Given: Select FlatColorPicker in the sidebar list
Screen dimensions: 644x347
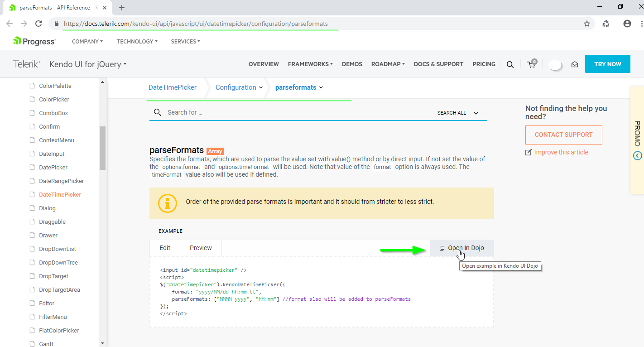Looking at the screenshot, I should pos(59,330).
